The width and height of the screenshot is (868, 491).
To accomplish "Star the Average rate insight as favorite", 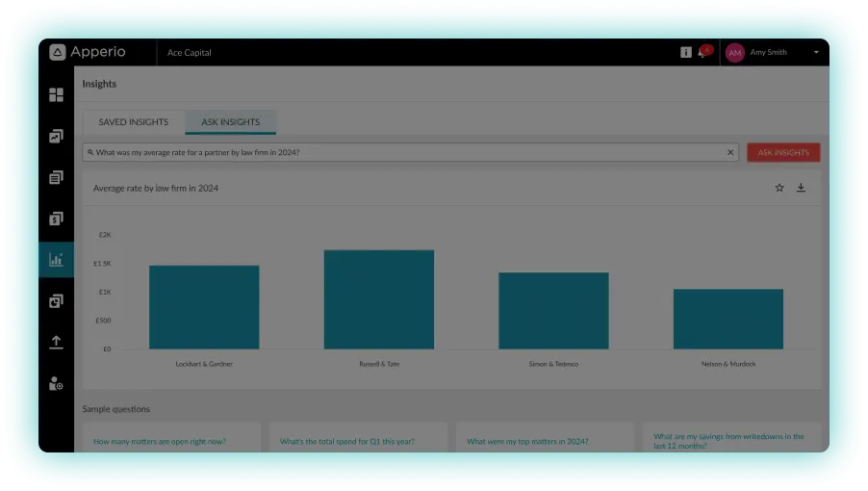I will tap(779, 188).
